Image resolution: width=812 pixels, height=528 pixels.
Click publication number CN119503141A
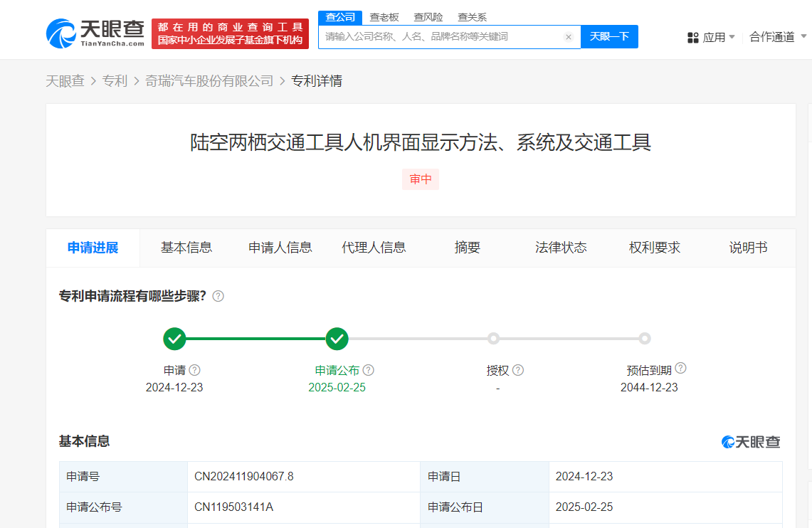[233, 507]
